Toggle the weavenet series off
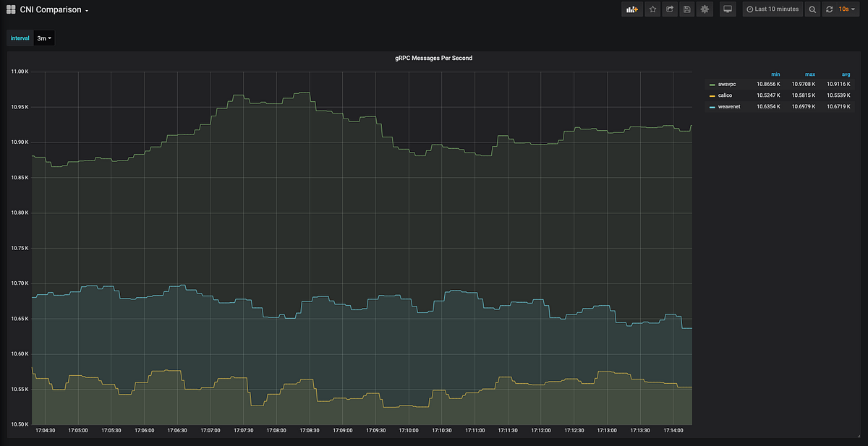The width and height of the screenshot is (868, 446). [x=728, y=106]
